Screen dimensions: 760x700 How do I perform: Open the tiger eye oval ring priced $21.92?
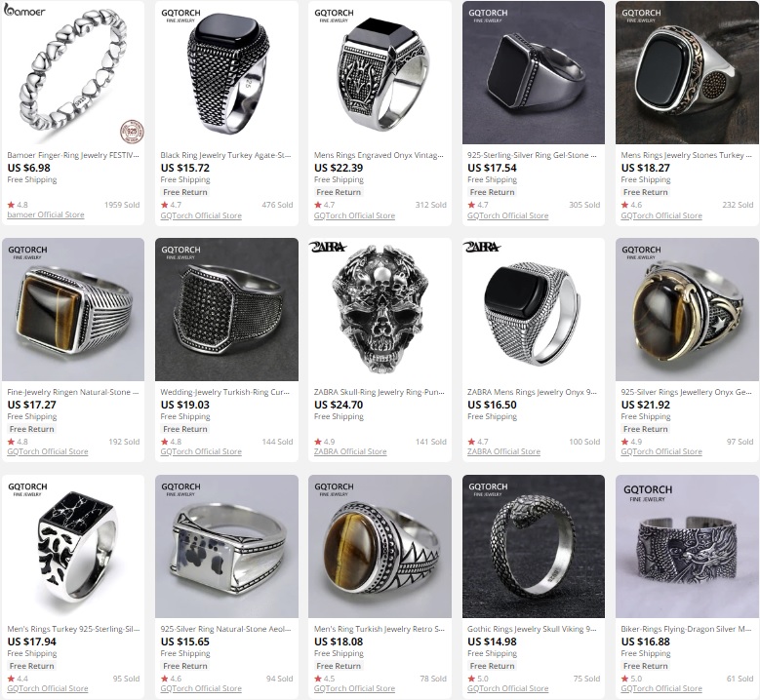(x=687, y=309)
